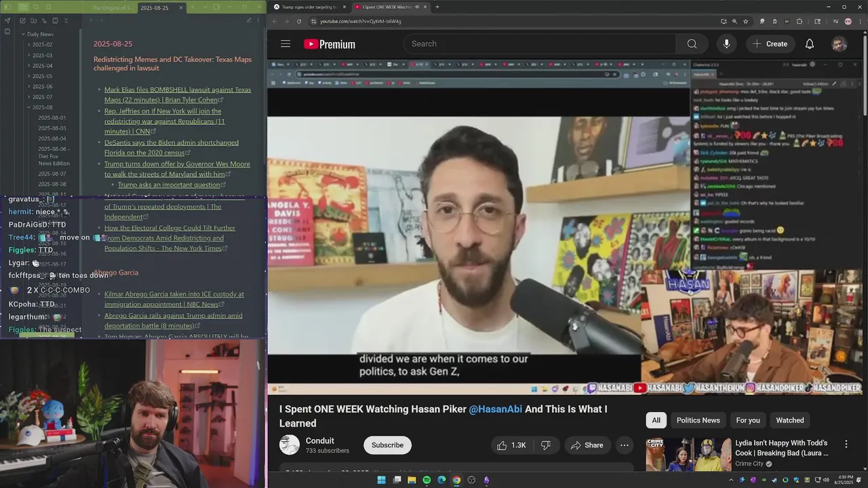
Task: Open Chrome extensions puzzle icon
Action: 799,21
